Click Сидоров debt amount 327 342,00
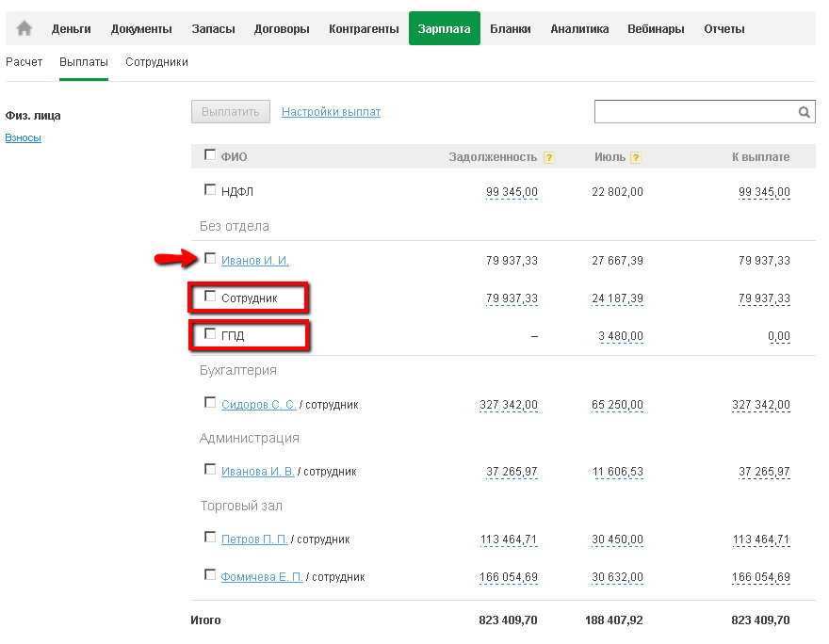 (x=509, y=405)
